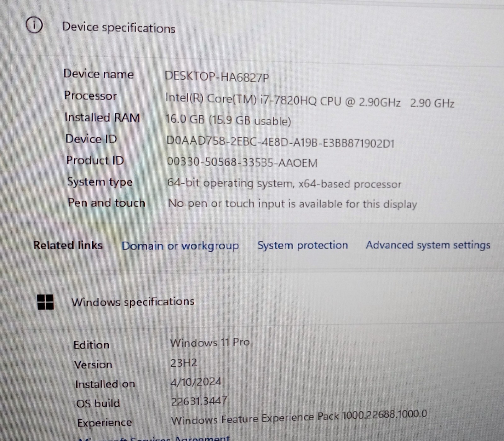Click the Pen and touch label
Screen dimensions: 504x441
[x=107, y=203]
